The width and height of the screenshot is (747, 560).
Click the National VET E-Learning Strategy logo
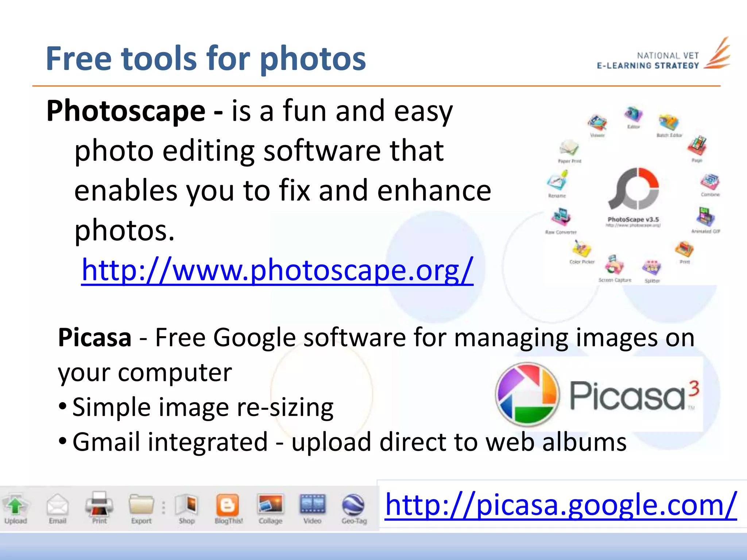tap(663, 53)
